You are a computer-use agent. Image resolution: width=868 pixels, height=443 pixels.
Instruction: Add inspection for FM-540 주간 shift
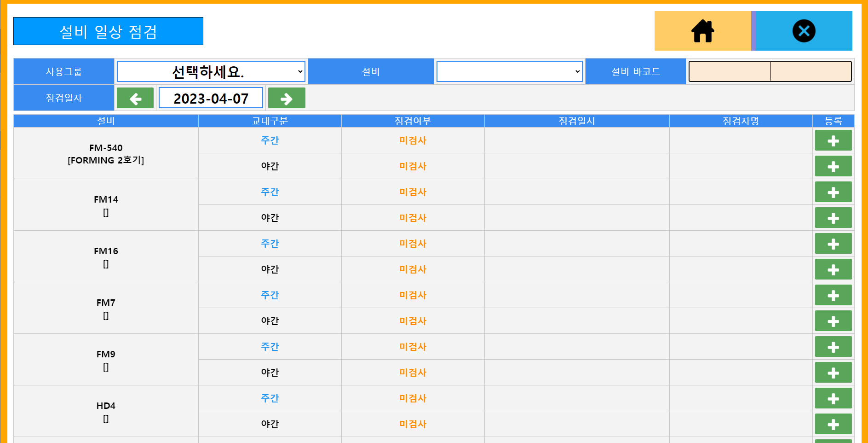coord(833,140)
